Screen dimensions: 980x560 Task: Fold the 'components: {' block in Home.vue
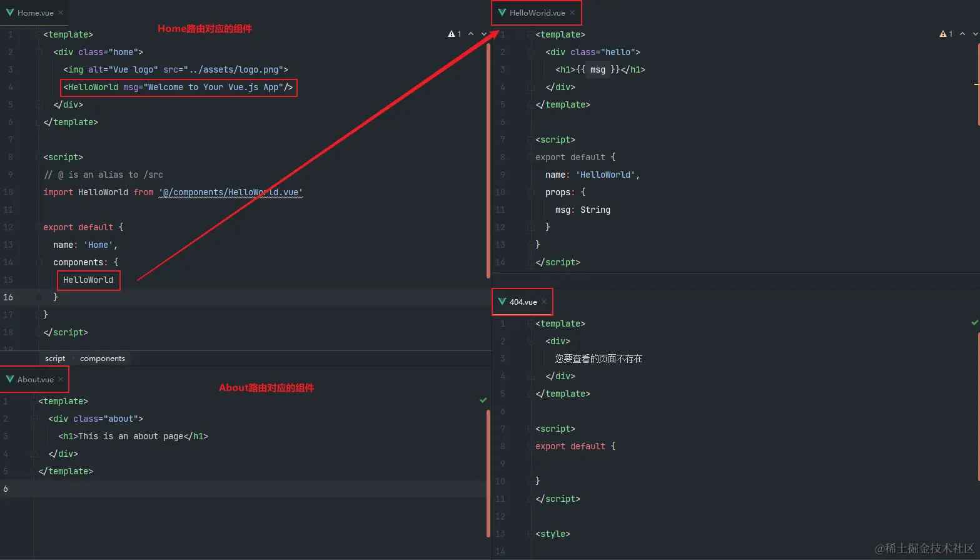tap(39, 262)
